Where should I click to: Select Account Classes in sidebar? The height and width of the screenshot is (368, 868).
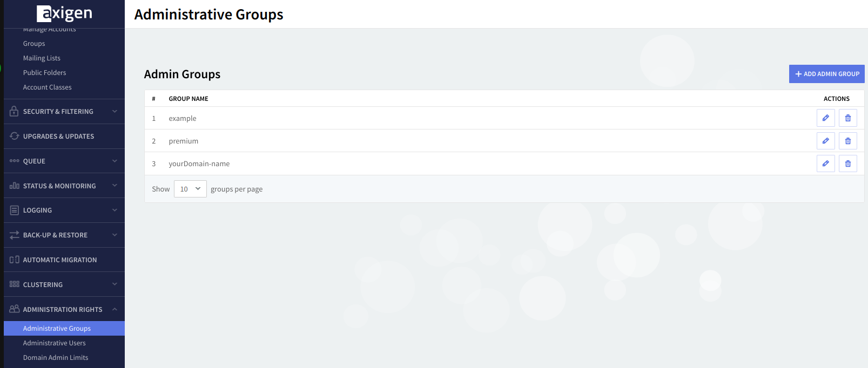pos(47,87)
